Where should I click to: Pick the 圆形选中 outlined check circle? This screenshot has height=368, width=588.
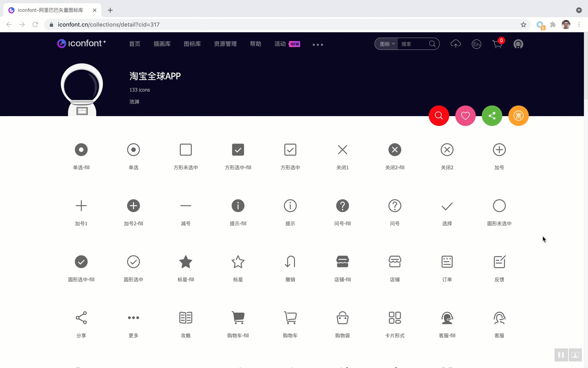click(x=134, y=262)
